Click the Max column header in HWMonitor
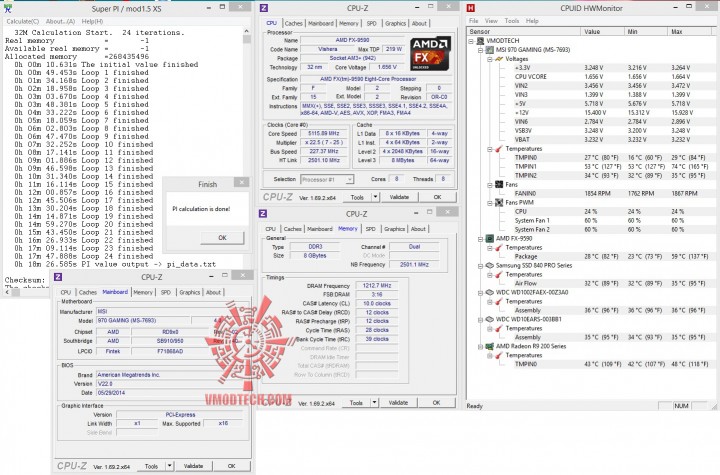The image size is (720, 475). 690,32
